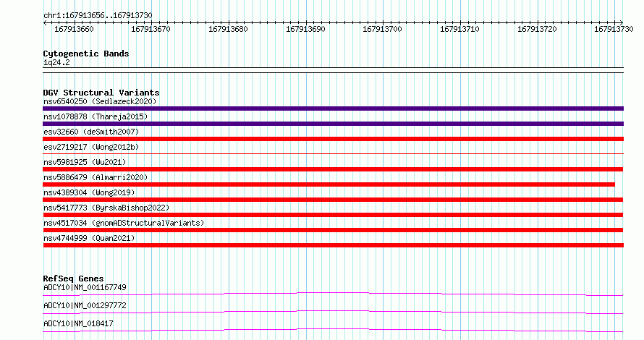The image size is (644, 340).
Task: Open transcript ADCY10|NM_018417 label
Action: (x=78, y=323)
